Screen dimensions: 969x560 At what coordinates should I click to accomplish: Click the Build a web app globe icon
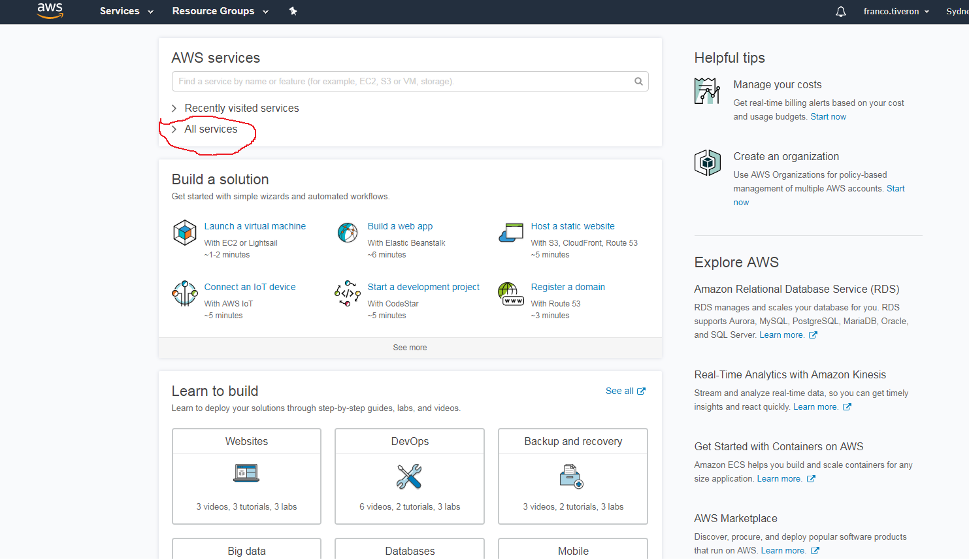[348, 233]
